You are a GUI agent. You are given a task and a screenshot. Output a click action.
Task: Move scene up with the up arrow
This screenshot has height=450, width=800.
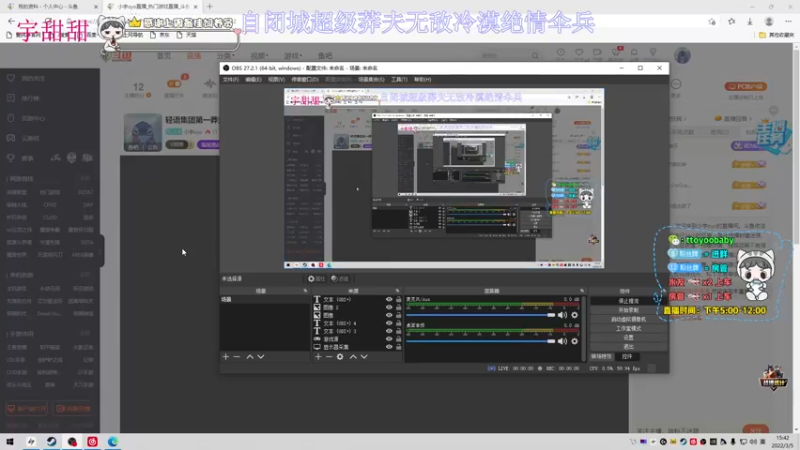point(250,357)
